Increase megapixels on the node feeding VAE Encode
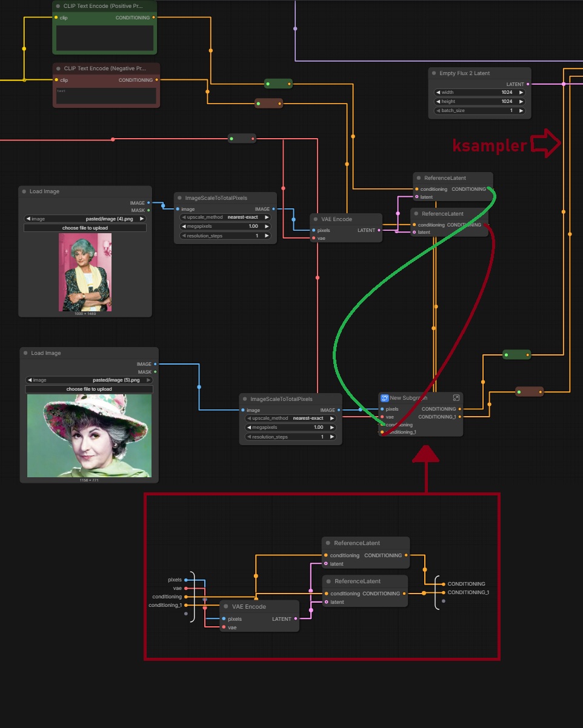 click(267, 227)
